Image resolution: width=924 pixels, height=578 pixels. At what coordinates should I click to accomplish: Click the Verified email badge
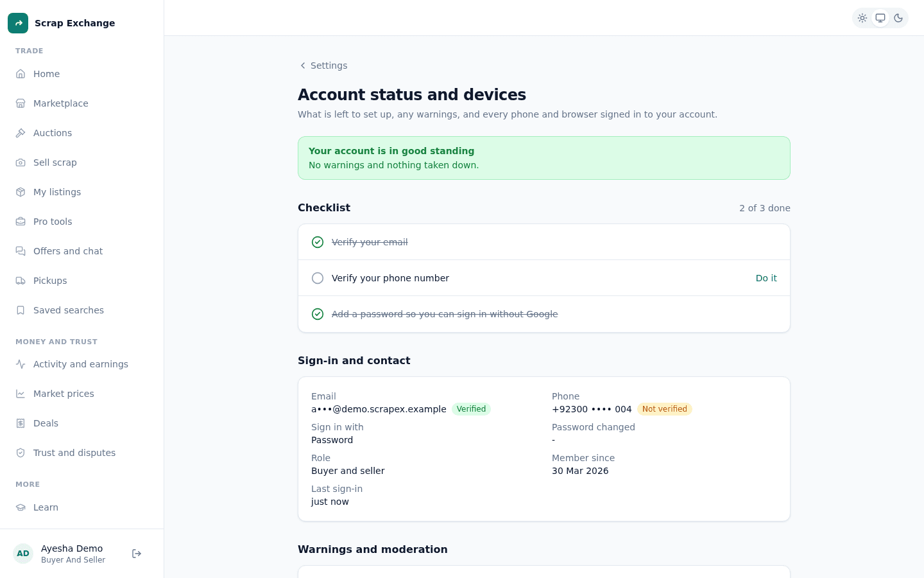471,409
